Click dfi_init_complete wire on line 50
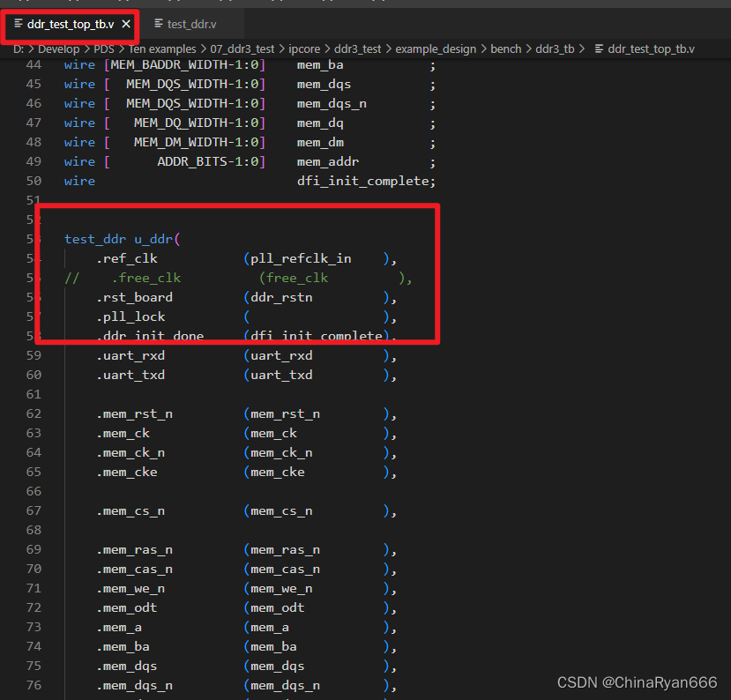Viewport: 731px width, 700px height. 362,182
